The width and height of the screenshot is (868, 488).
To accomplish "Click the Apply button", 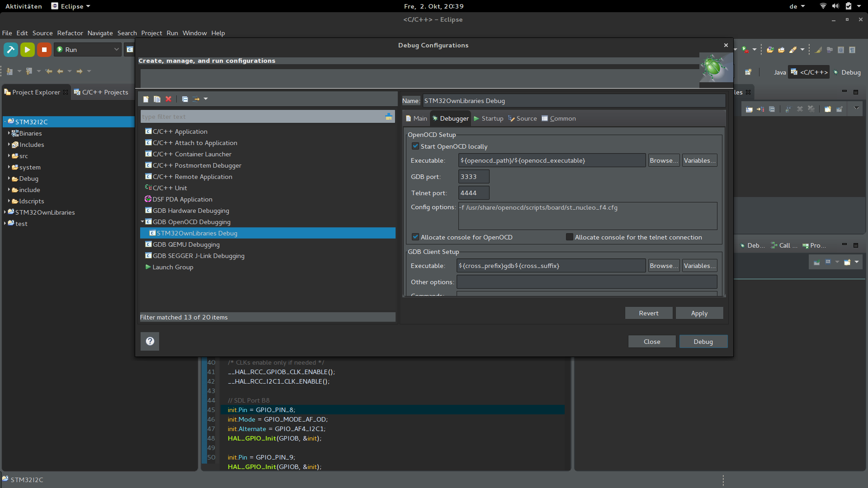I will tap(699, 313).
